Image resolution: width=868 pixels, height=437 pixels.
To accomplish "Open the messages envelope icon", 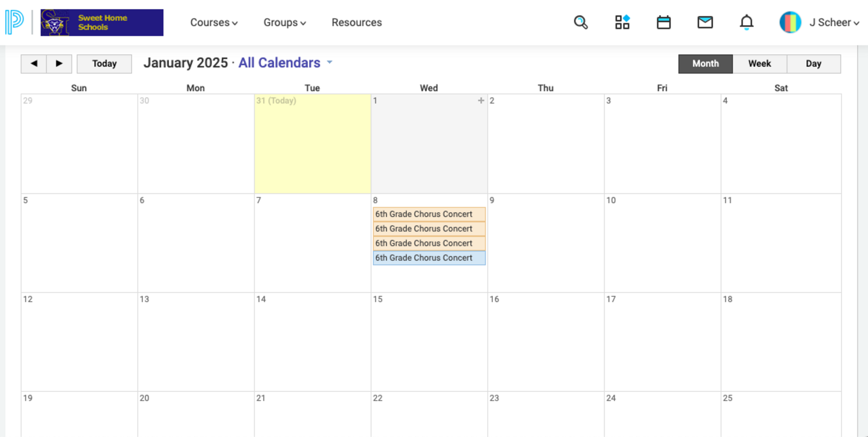I will click(x=705, y=22).
